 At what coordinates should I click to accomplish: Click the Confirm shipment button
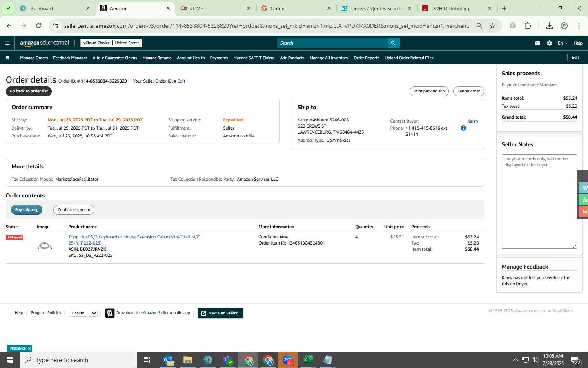(74, 210)
